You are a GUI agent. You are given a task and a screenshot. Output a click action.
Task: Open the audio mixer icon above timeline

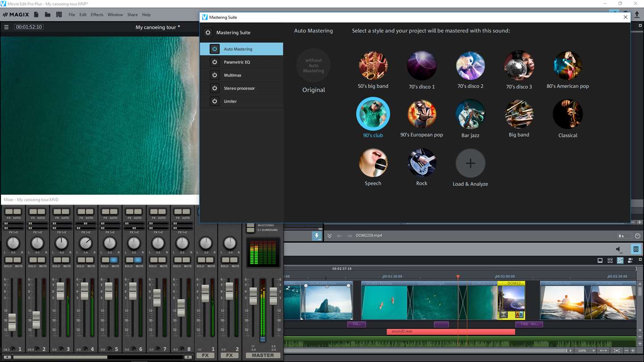tap(636, 249)
